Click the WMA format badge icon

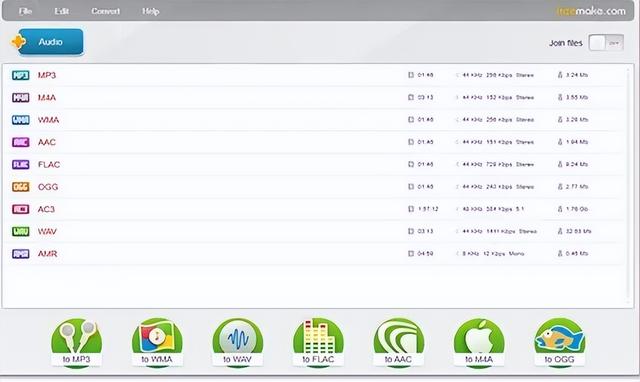coord(20,120)
